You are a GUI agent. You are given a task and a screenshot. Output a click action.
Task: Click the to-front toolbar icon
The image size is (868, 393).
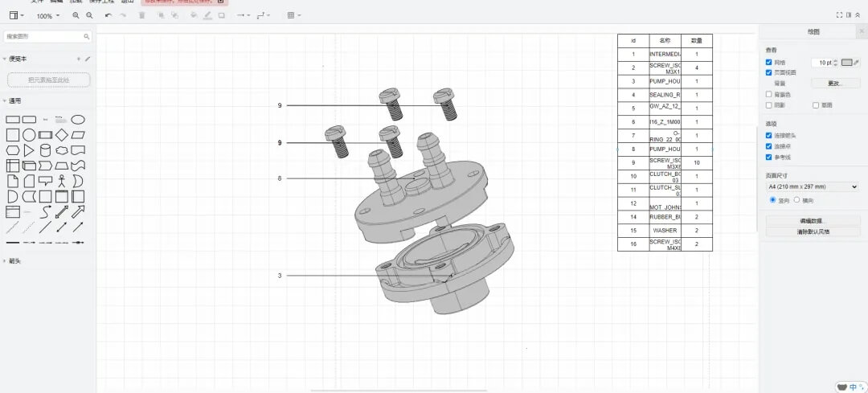[x=161, y=15]
